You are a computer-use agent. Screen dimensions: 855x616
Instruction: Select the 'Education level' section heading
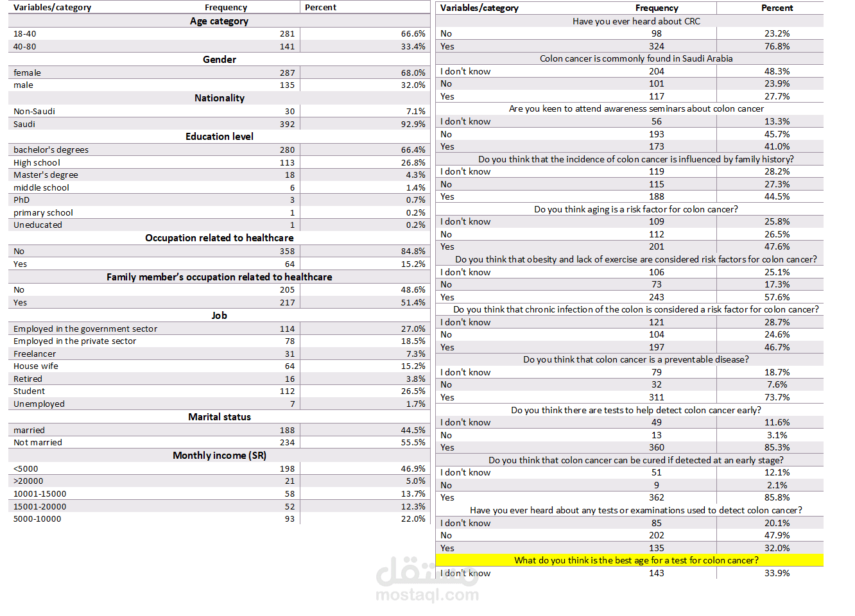click(220, 137)
